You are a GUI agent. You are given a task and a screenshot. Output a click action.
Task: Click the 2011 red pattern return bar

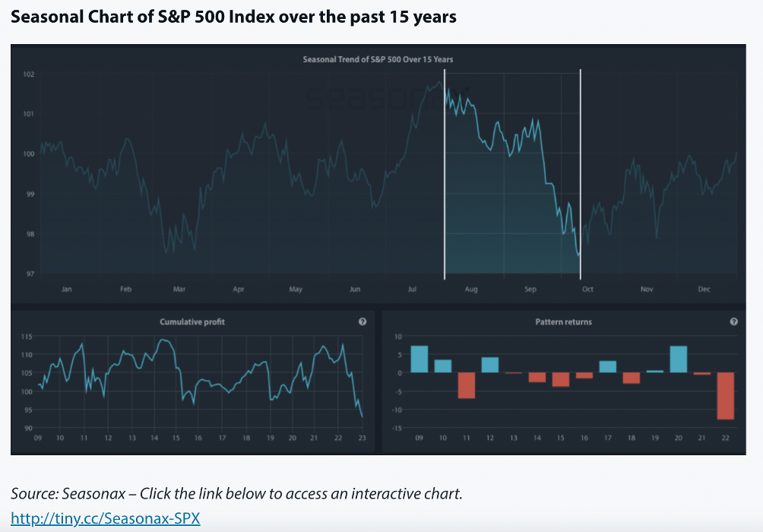coord(466,385)
